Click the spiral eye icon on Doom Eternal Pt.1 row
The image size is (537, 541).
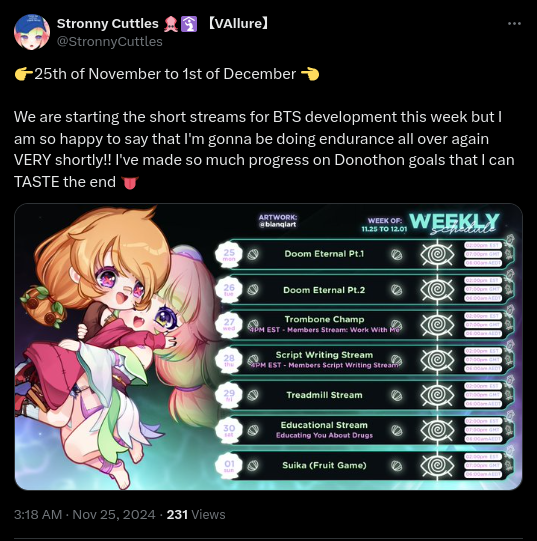point(437,254)
